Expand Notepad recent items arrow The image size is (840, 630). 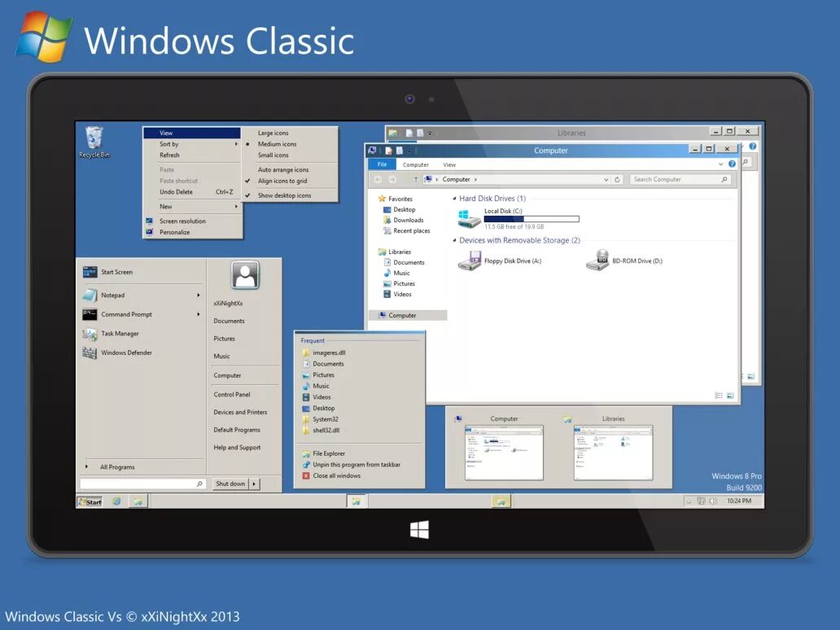click(199, 295)
